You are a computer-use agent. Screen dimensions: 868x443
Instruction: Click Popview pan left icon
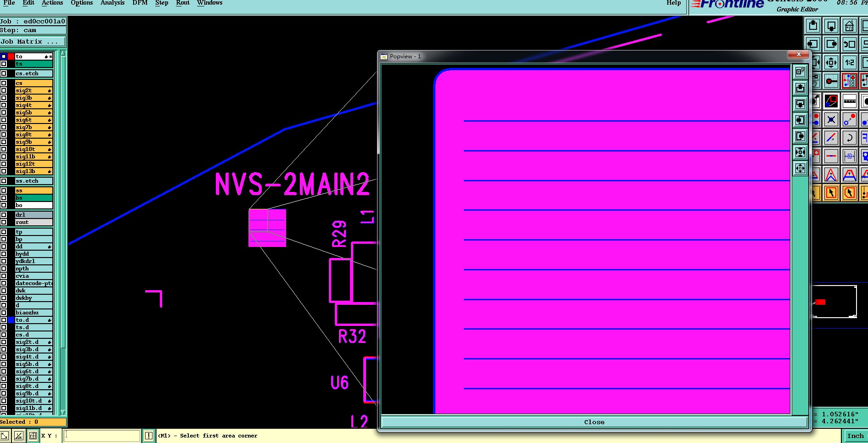click(800, 120)
